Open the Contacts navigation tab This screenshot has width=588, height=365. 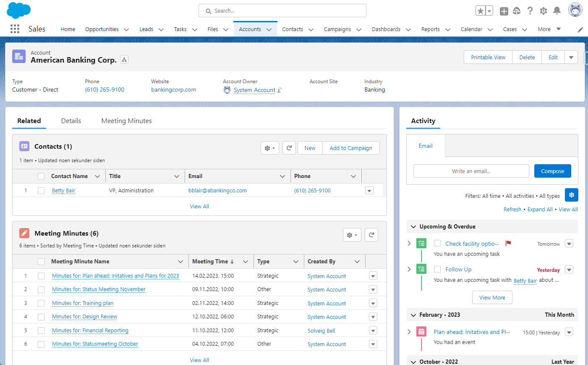(293, 29)
